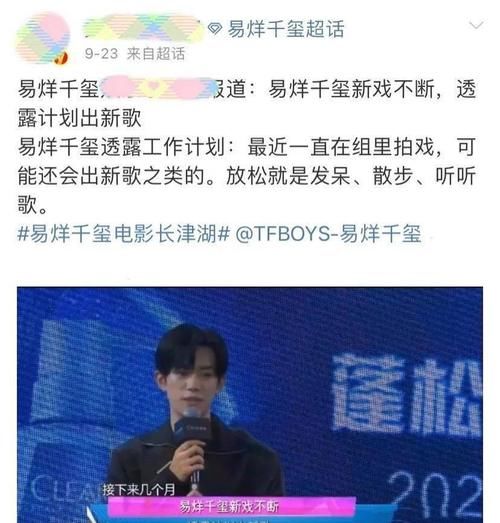This screenshot has height=523, width=500.
Task: Tap the orange verified badge on avatar
Action: 61,59
